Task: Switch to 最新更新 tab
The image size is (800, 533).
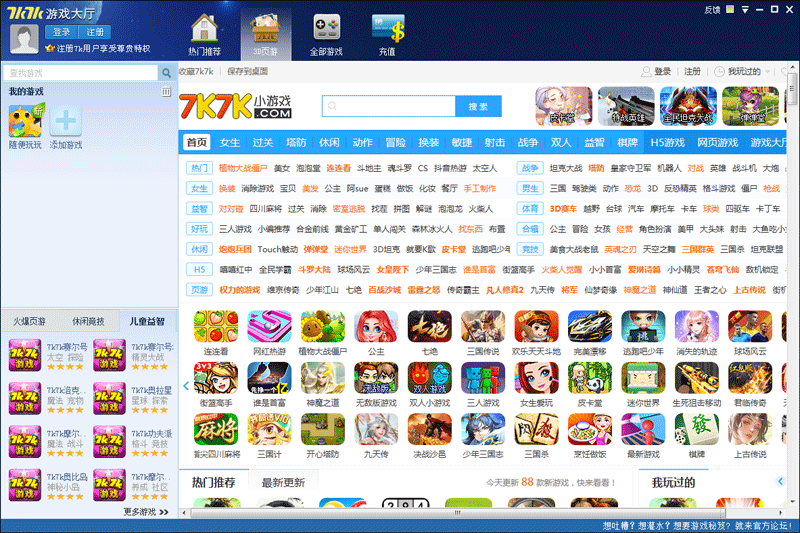Action: click(283, 483)
